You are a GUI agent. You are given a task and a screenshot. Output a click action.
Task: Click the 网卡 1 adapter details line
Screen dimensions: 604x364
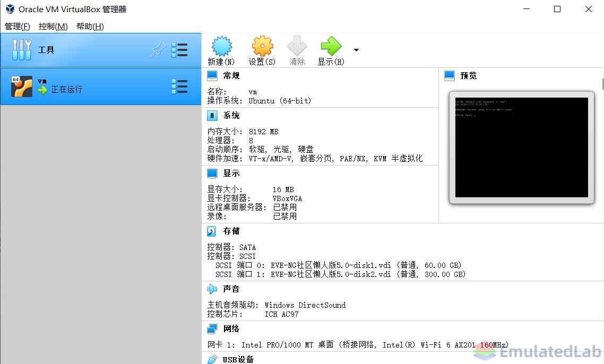tap(358, 345)
